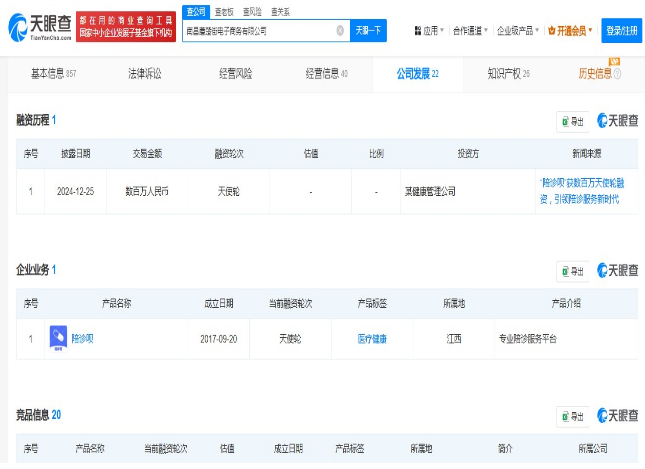
Task: Click the 历史信息 help question icon
Action: 617,74
